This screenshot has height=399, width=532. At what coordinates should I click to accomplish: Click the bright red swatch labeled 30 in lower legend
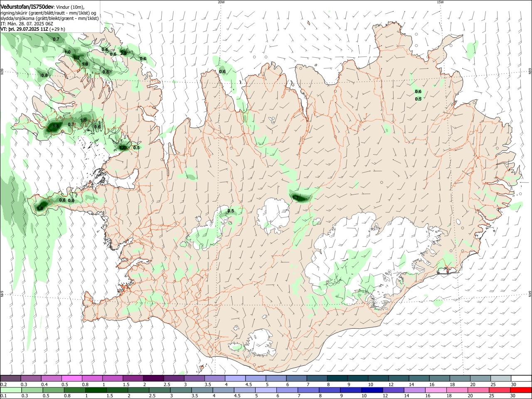click(521, 390)
